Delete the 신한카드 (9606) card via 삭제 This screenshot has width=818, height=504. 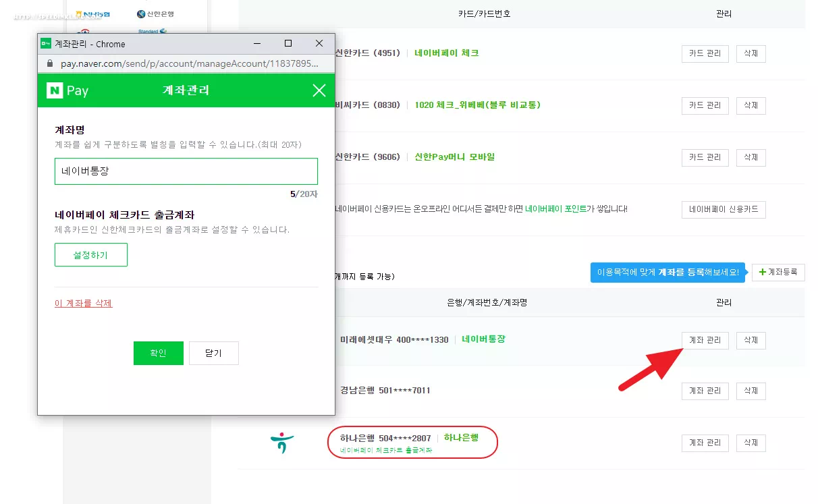tap(751, 157)
